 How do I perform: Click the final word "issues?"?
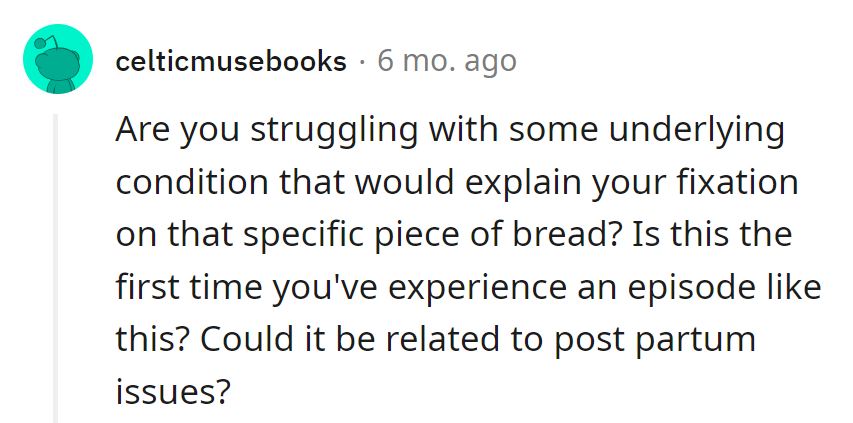tap(167, 391)
